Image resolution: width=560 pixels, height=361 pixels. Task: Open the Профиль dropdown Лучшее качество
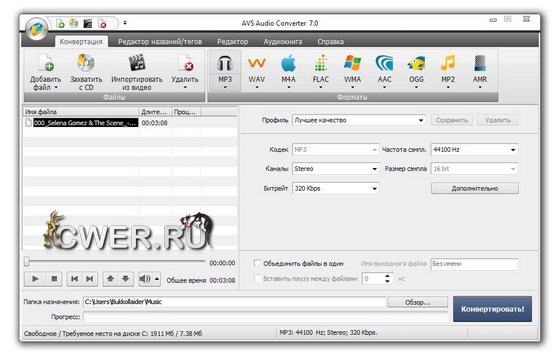(x=359, y=120)
